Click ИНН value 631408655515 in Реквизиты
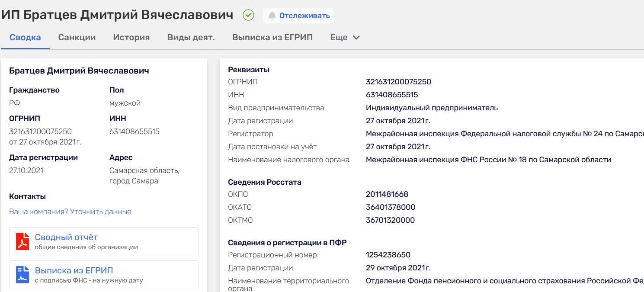 pos(392,95)
